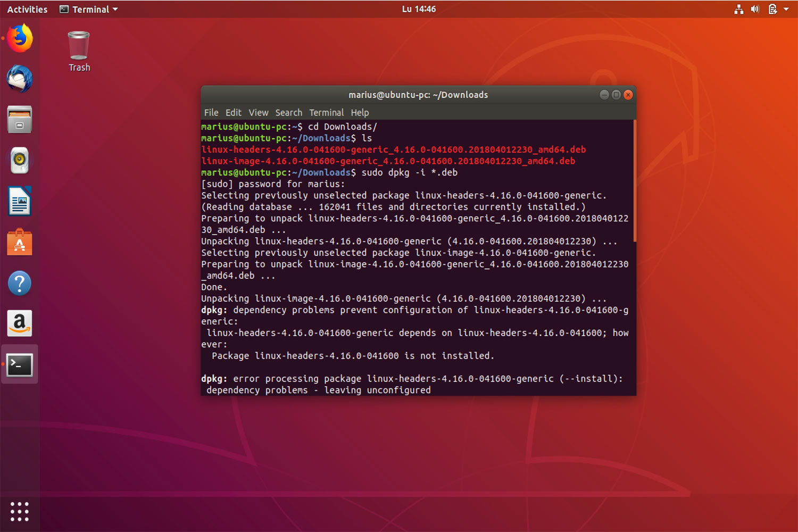Screen dimensions: 798x532
Task: Click '(Reading database ... 162041 files' line
Action: [x=393, y=207]
